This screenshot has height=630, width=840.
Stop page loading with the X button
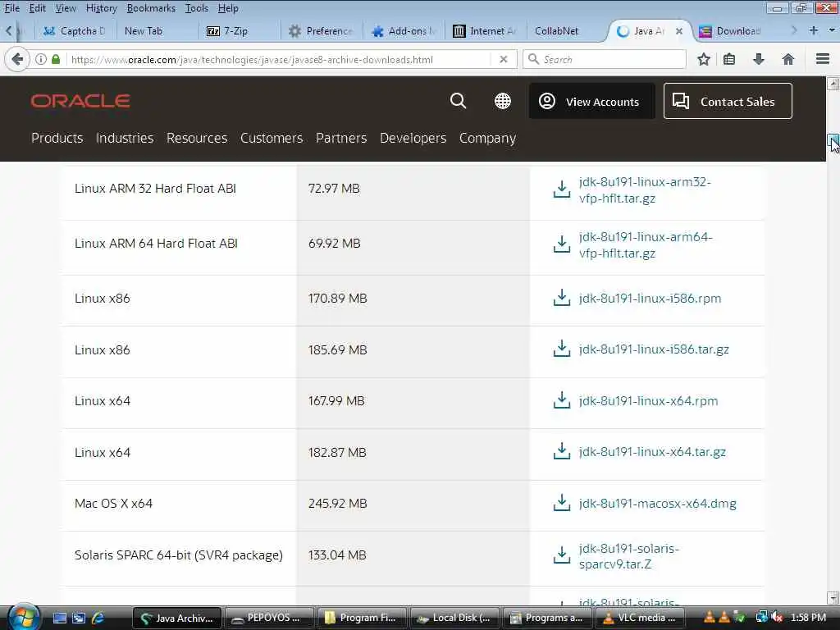point(503,59)
